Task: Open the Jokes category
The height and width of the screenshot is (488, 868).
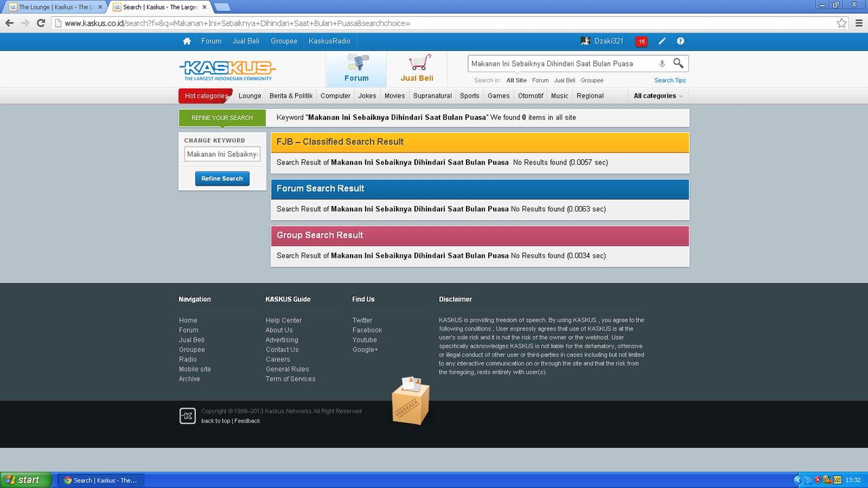Action: pos(368,96)
